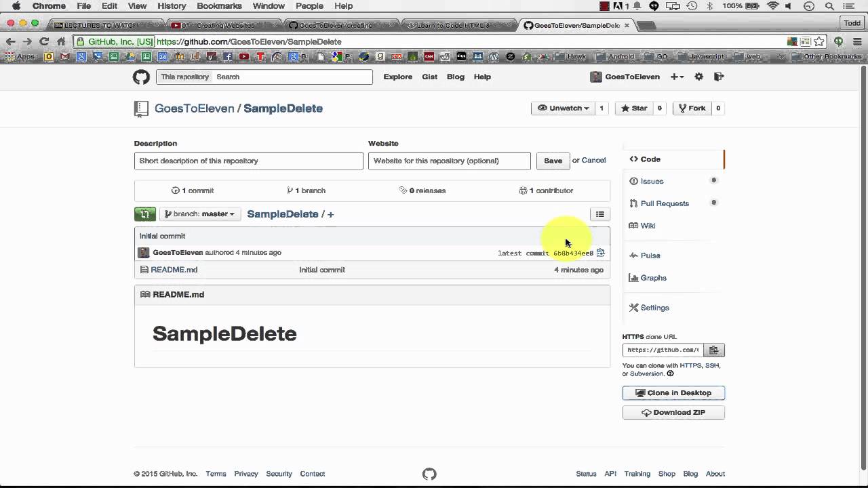This screenshot has width=868, height=488.
Task: Bookmark this page with the star icon
Action: (819, 41)
